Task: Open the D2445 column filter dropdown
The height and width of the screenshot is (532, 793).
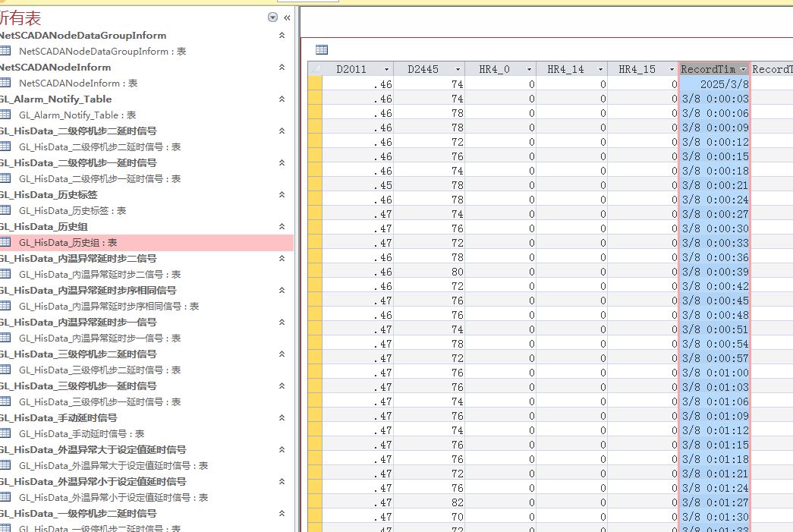Action: click(458, 70)
